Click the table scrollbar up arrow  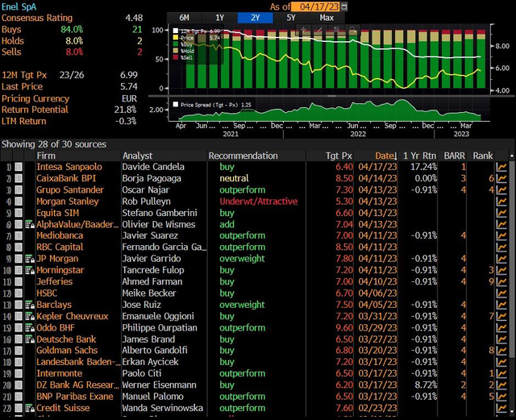coord(511,156)
